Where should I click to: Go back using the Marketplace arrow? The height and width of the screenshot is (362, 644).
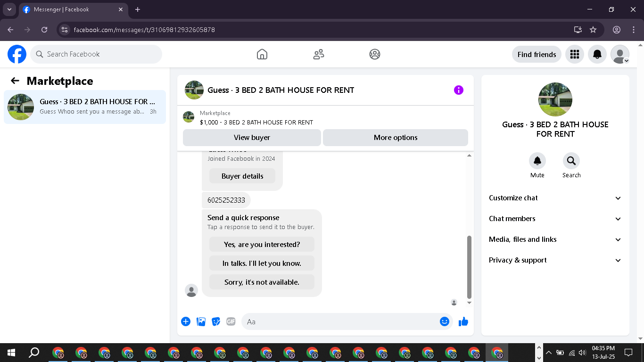coord(15,81)
